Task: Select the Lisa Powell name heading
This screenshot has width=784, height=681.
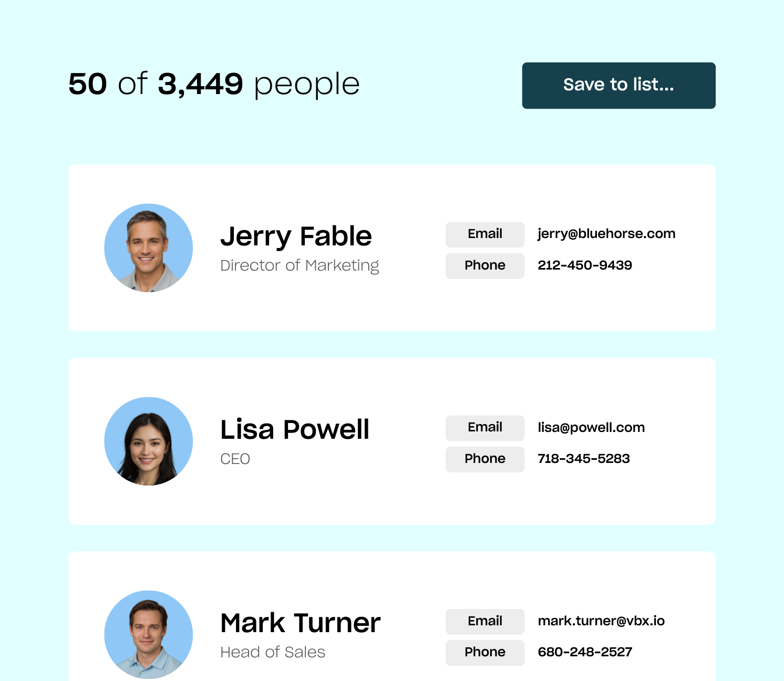Action: tap(294, 429)
